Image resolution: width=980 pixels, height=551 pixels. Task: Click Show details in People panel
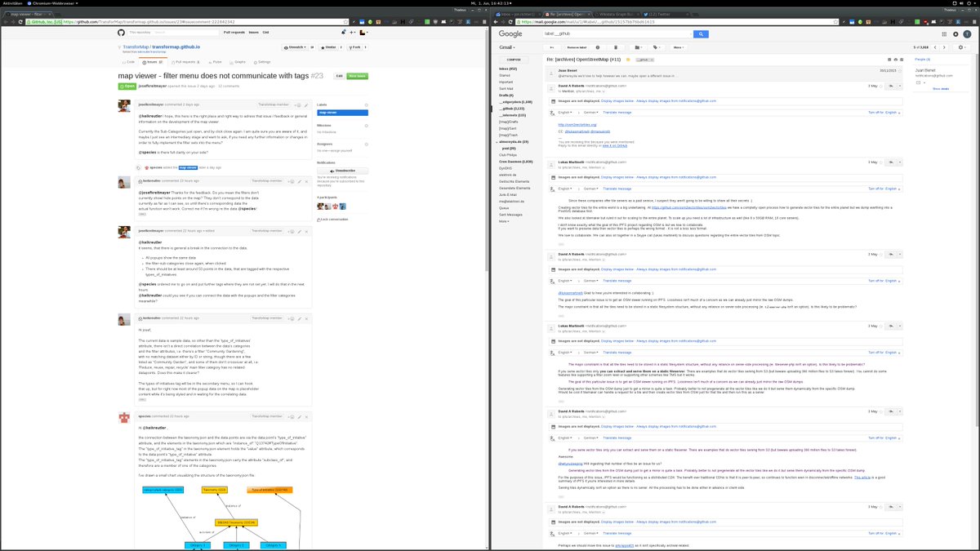[x=941, y=88]
